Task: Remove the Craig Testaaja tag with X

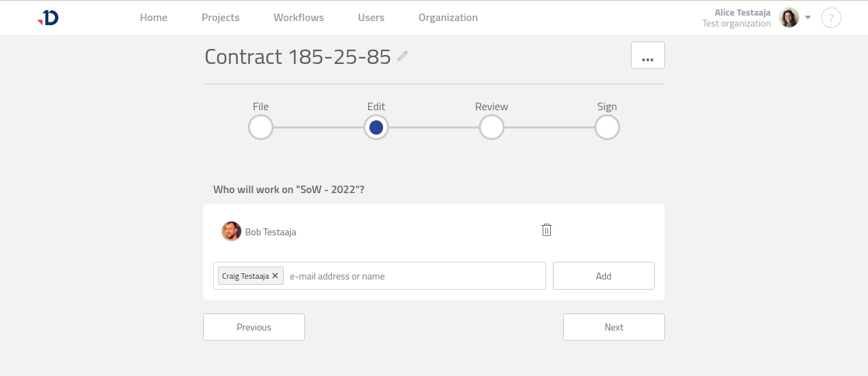Action: pos(275,276)
